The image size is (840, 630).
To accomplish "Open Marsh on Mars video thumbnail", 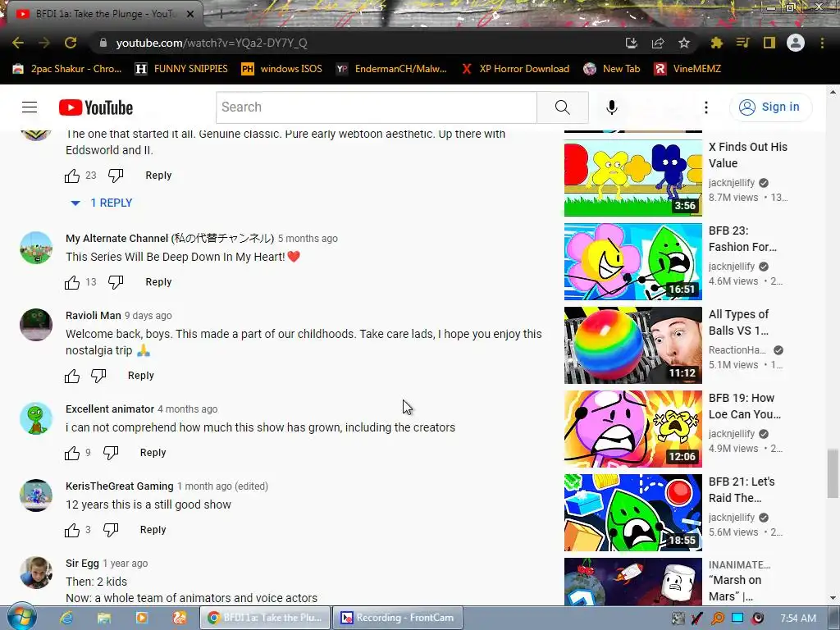I will click(632, 582).
